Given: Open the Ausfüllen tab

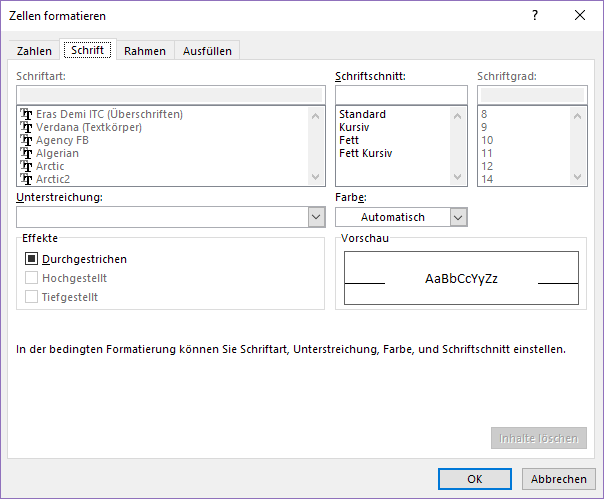Looking at the screenshot, I should 207,51.
